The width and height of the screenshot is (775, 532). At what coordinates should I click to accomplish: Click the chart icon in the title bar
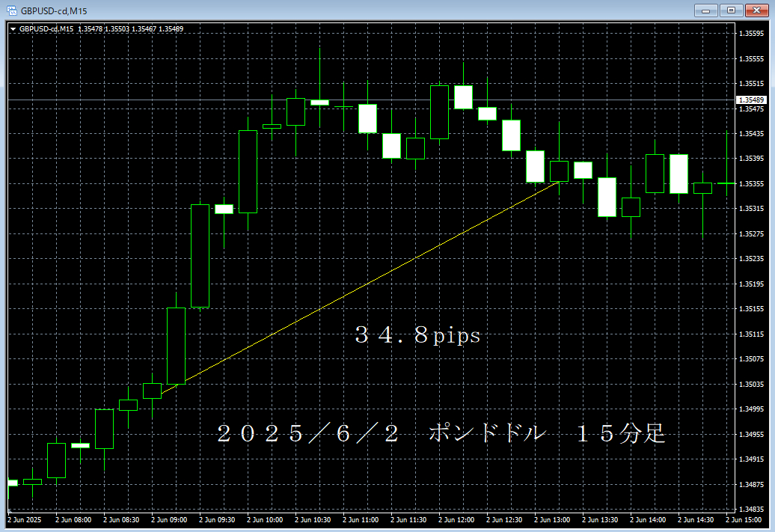(x=11, y=10)
